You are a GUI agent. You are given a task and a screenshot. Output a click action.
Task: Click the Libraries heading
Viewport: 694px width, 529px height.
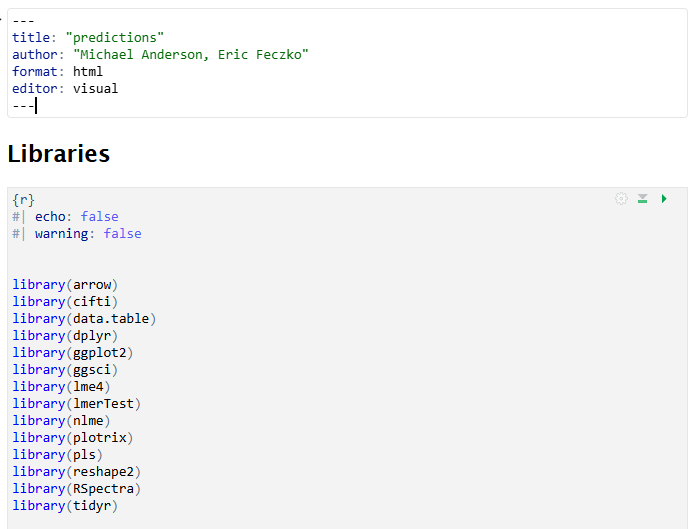click(58, 154)
